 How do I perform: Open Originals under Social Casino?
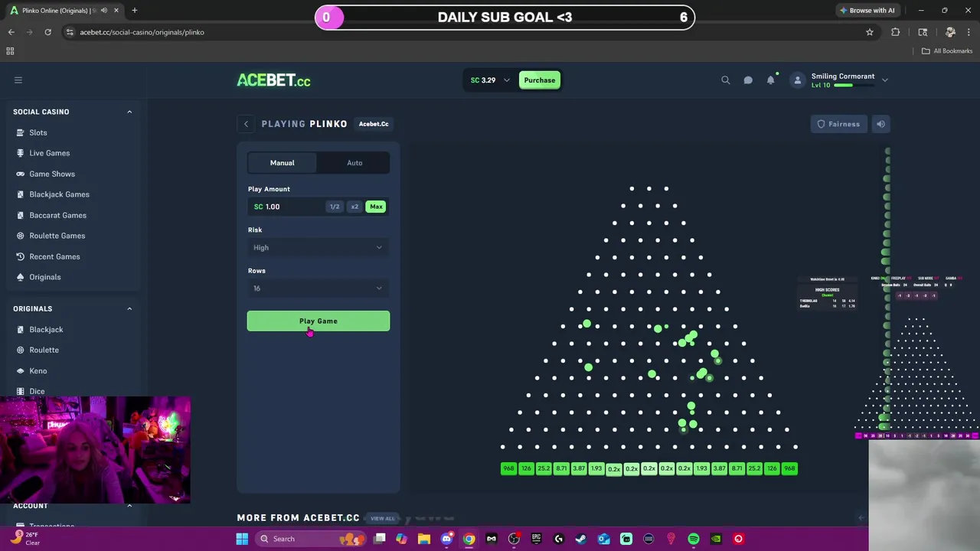[x=44, y=277]
